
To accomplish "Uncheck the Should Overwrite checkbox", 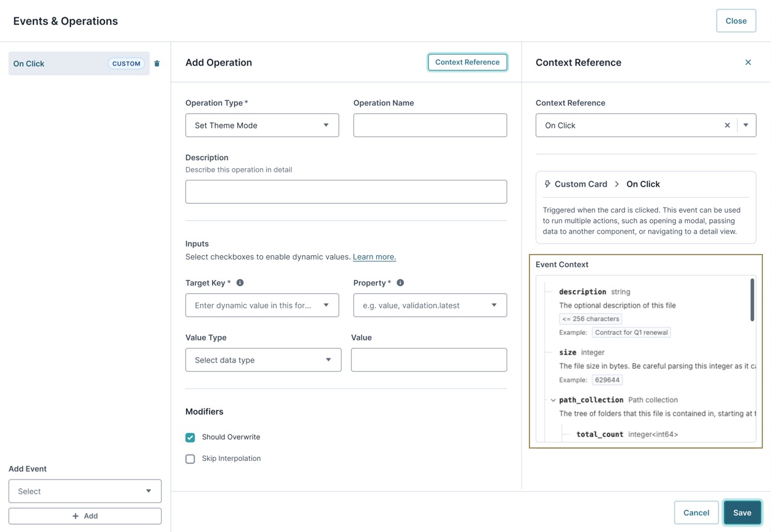I will pos(190,437).
